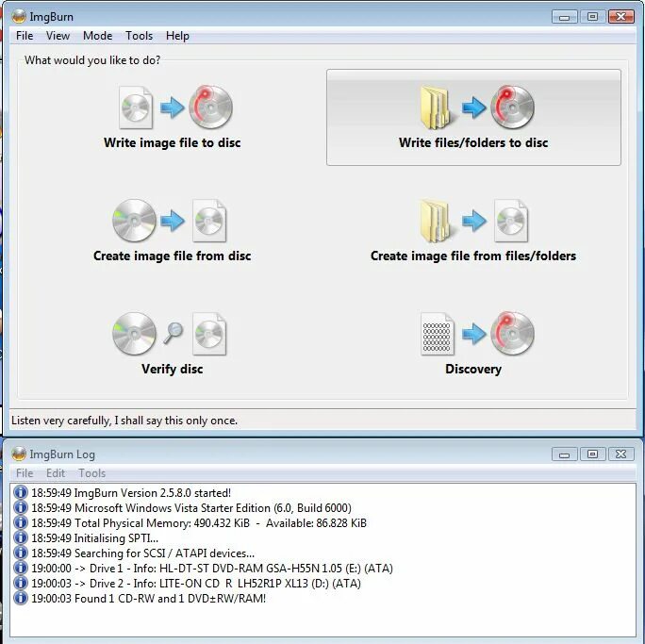Click info icon beside Total Physical Memory entry
645x644 pixels.
[20, 522]
